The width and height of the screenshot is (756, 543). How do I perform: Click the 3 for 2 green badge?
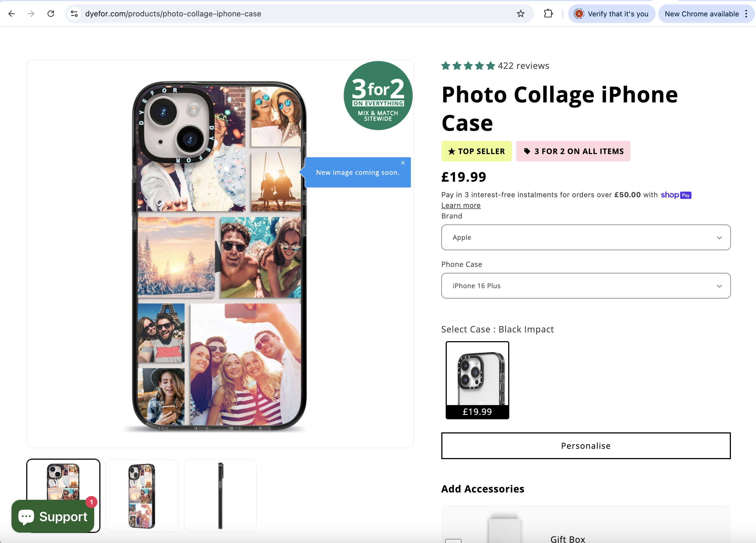pos(378,96)
